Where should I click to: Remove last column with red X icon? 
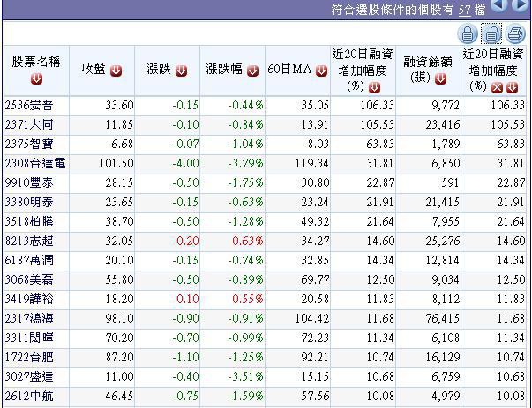[x=497, y=88]
